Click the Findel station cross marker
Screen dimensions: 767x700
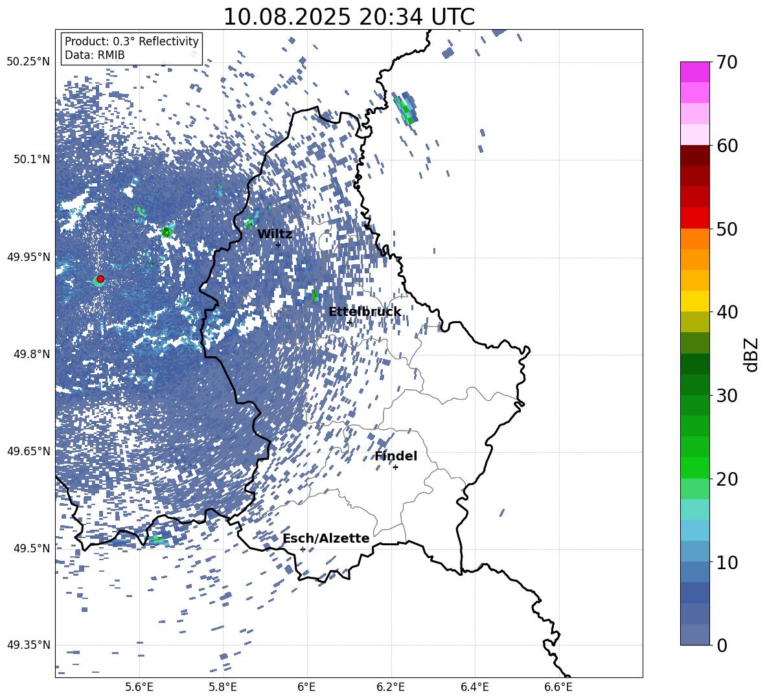tap(395, 468)
